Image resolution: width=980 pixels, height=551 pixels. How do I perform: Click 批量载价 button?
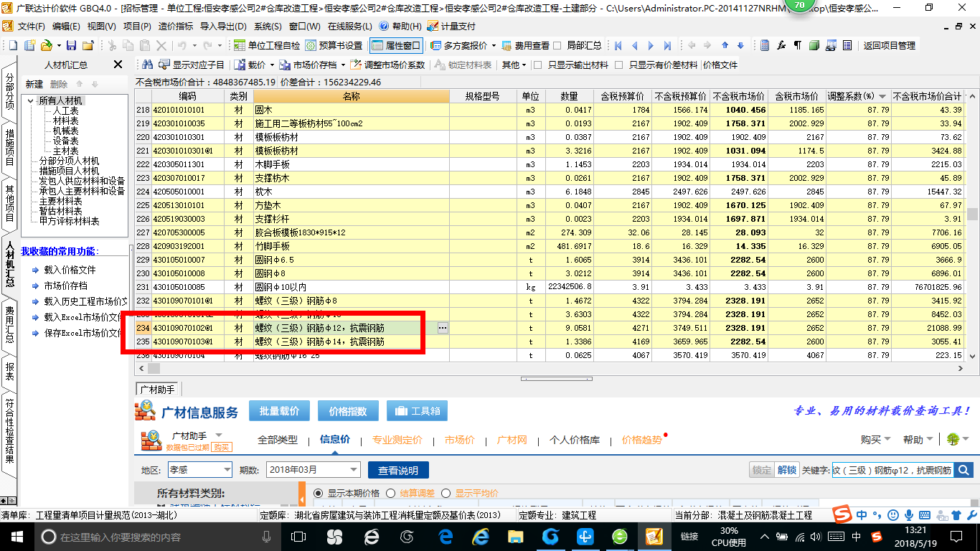[x=279, y=411]
